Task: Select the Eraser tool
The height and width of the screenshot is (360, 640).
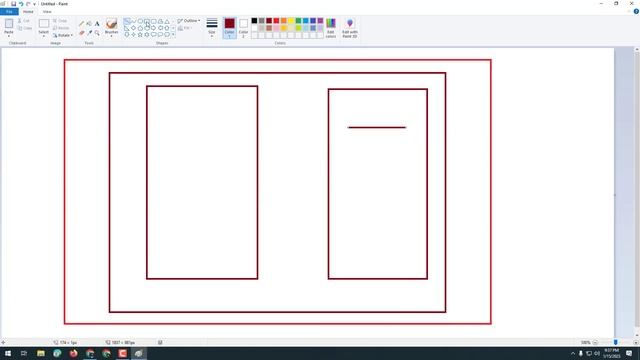Action: (81, 33)
